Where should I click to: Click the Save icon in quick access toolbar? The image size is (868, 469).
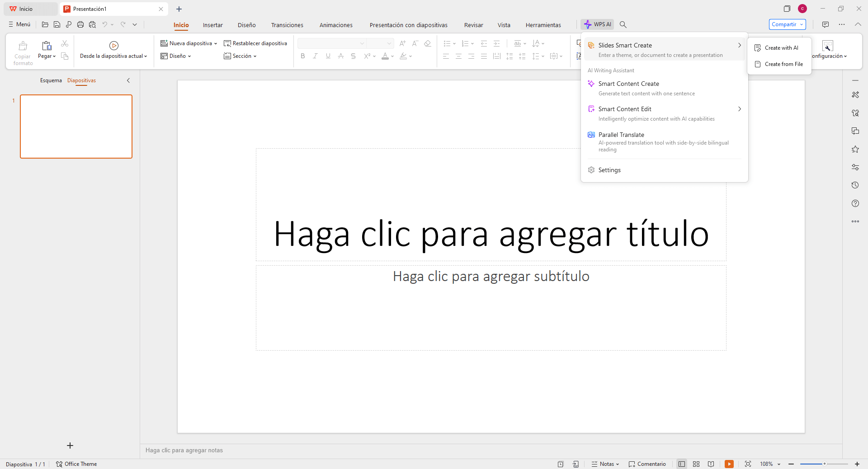[57, 24]
